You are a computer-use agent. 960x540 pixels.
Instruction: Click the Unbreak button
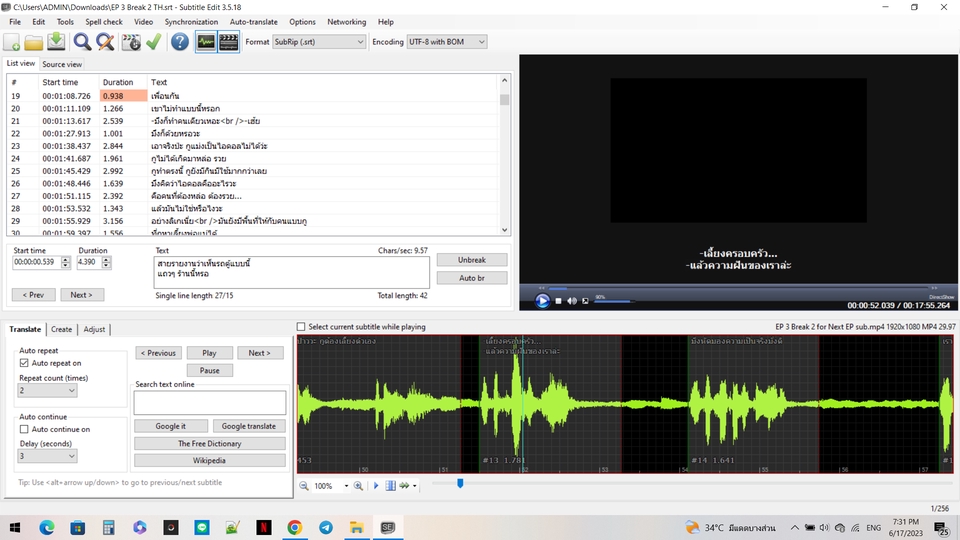[471, 260]
